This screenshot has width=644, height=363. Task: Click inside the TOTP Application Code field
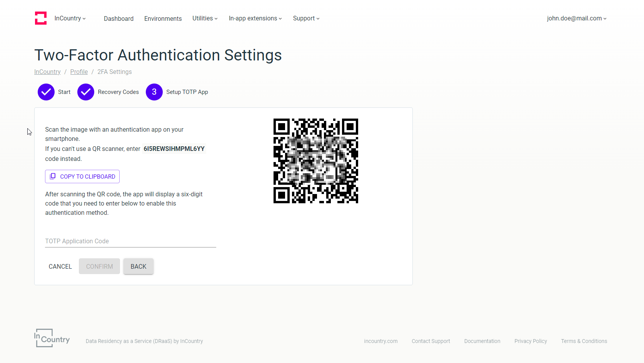coord(130,241)
